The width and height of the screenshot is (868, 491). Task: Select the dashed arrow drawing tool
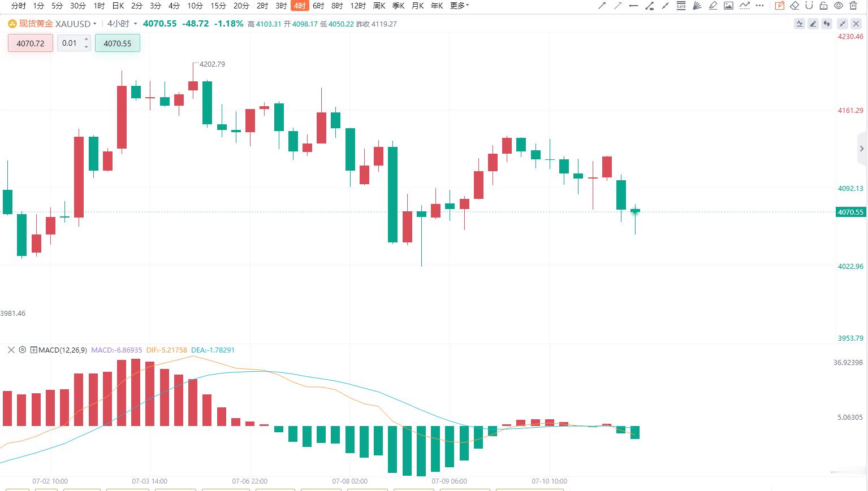click(618, 6)
